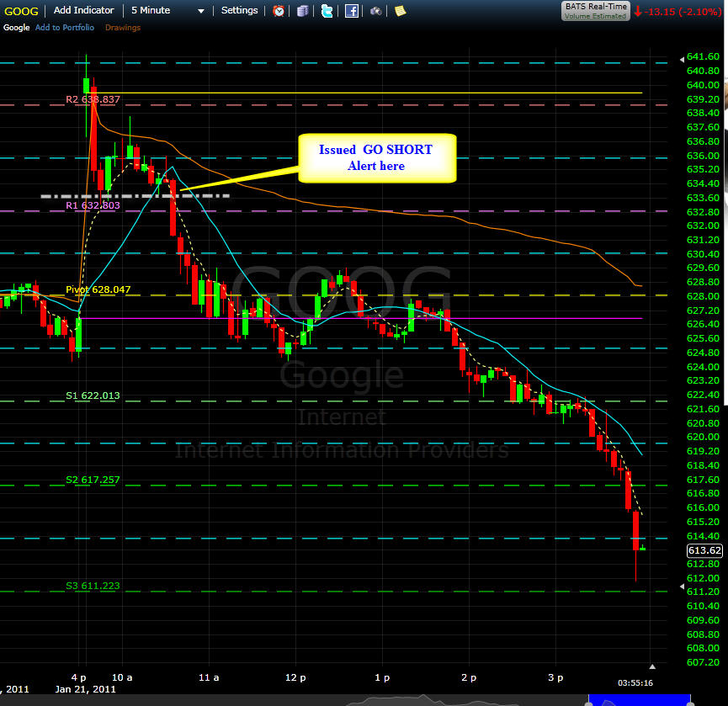
Task: Select the R1 632.803 resistance label
Action: 93,205
